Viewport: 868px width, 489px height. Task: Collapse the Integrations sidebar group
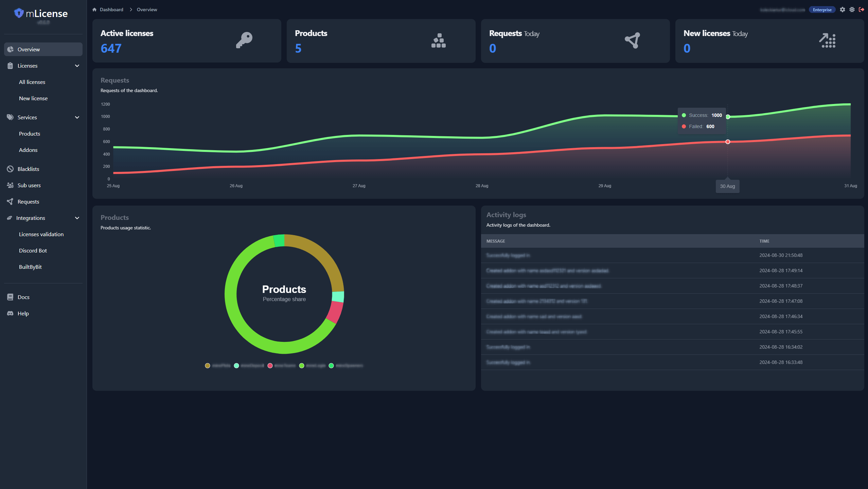[x=77, y=218]
